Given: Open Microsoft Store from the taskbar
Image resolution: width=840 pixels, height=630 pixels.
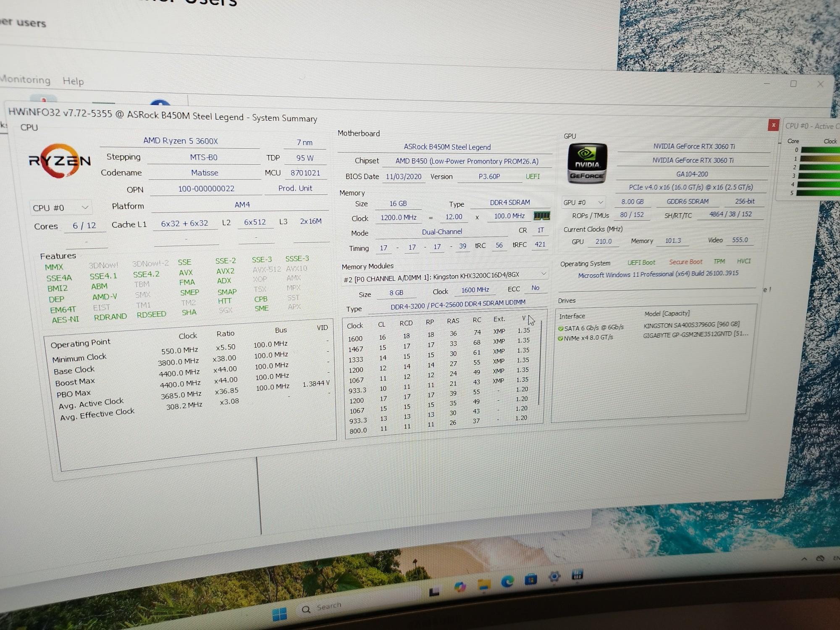Looking at the screenshot, I should 530,579.
